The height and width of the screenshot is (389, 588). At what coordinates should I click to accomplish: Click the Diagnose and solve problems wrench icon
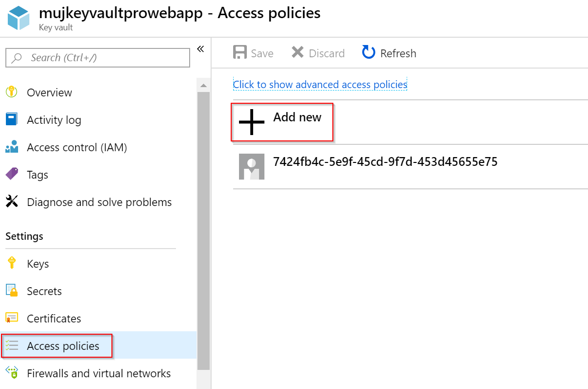click(11, 202)
